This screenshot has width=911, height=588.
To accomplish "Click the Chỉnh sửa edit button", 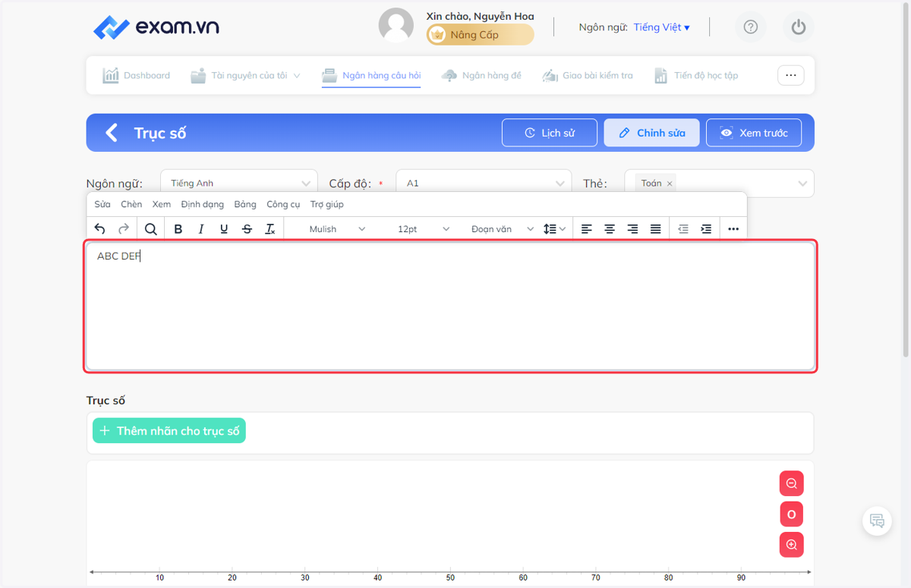I will (651, 133).
